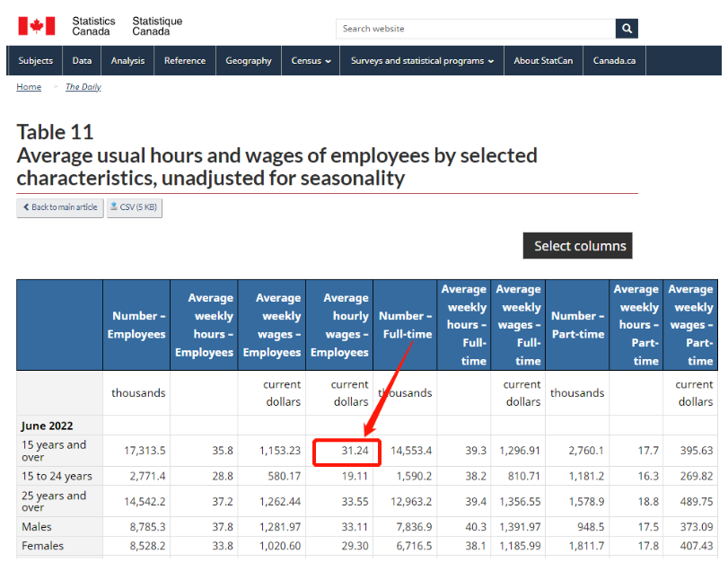Click the Average hourly wages column header

(339, 325)
